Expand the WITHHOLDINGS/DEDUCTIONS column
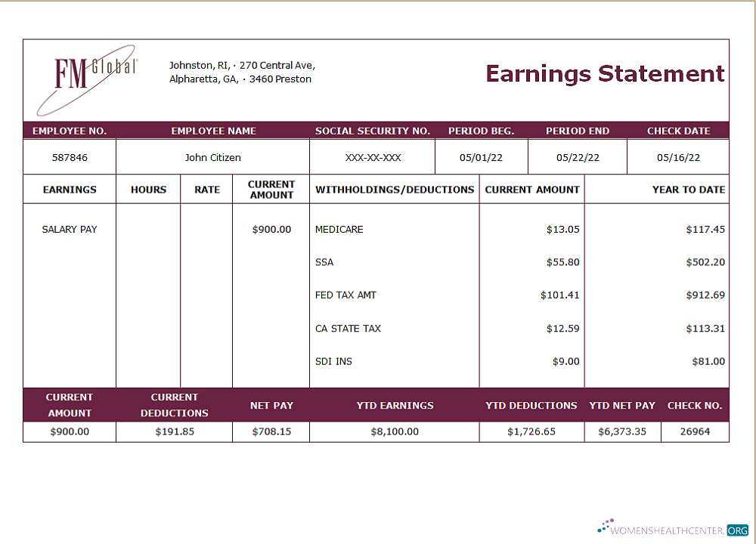Viewport: 756px width, 544px height. 394,190
